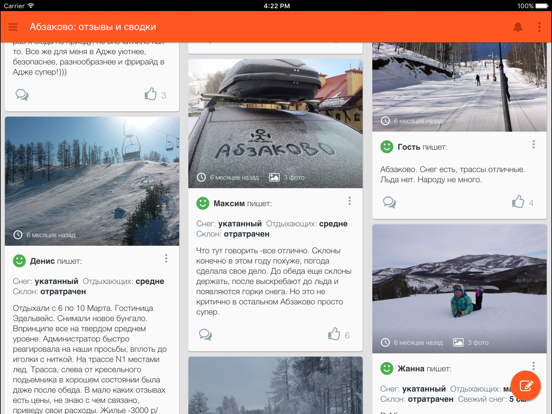Open Денис's ski lift photo
This screenshot has width=552, height=414.
(92, 181)
